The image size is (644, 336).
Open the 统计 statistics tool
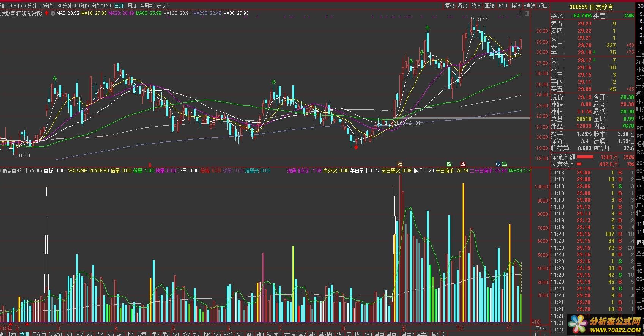[476, 6]
